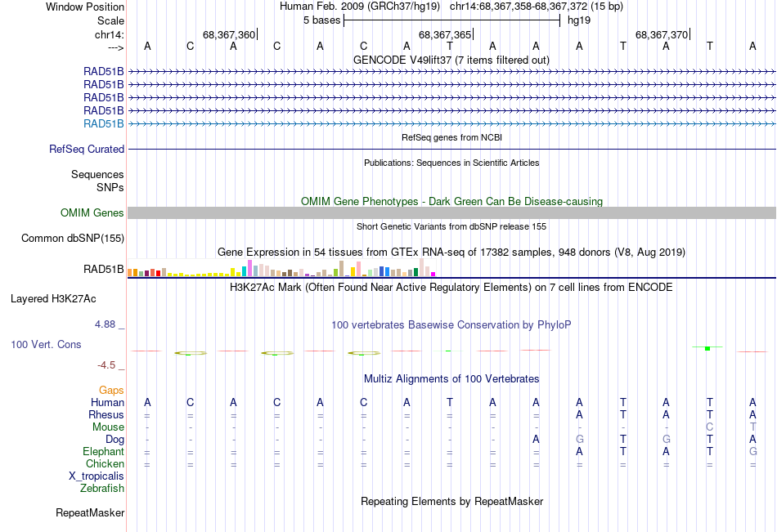Open the OMIM Gene Phenotypes track title
The height and width of the screenshot is (532, 777).
[451, 201]
